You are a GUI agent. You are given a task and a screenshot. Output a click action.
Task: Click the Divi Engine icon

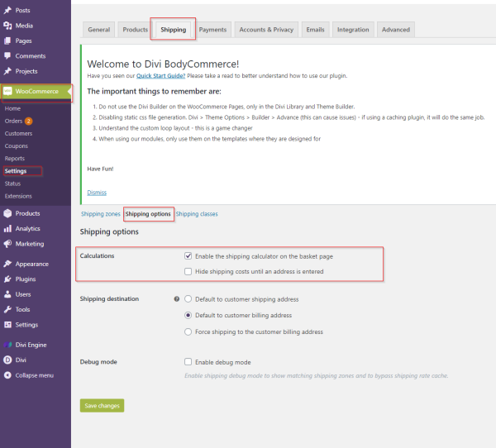click(x=7, y=345)
